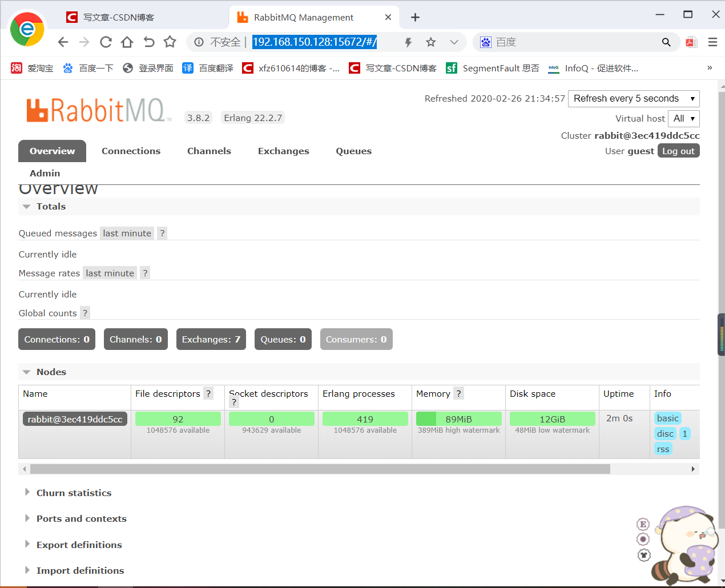725x588 pixels.
Task: Click last minute next to Queued messages
Action: [127, 233]
